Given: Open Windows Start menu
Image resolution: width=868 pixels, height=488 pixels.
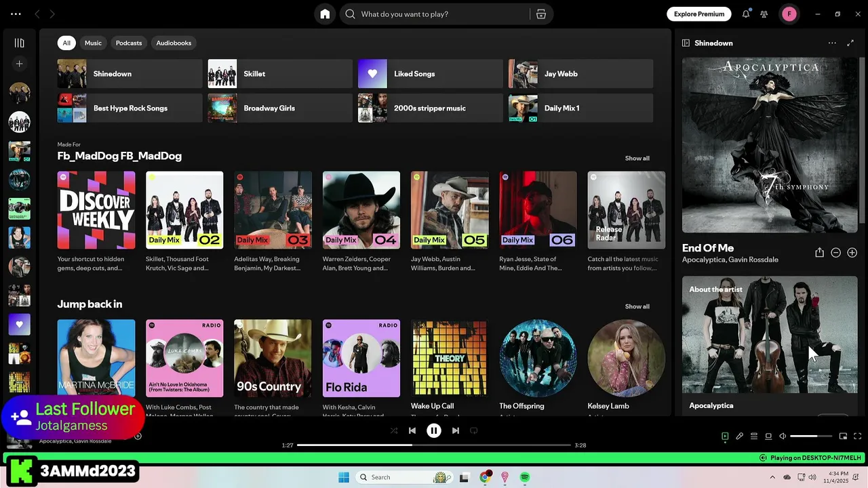Looking at the screenshot, I should click(344, 477).
